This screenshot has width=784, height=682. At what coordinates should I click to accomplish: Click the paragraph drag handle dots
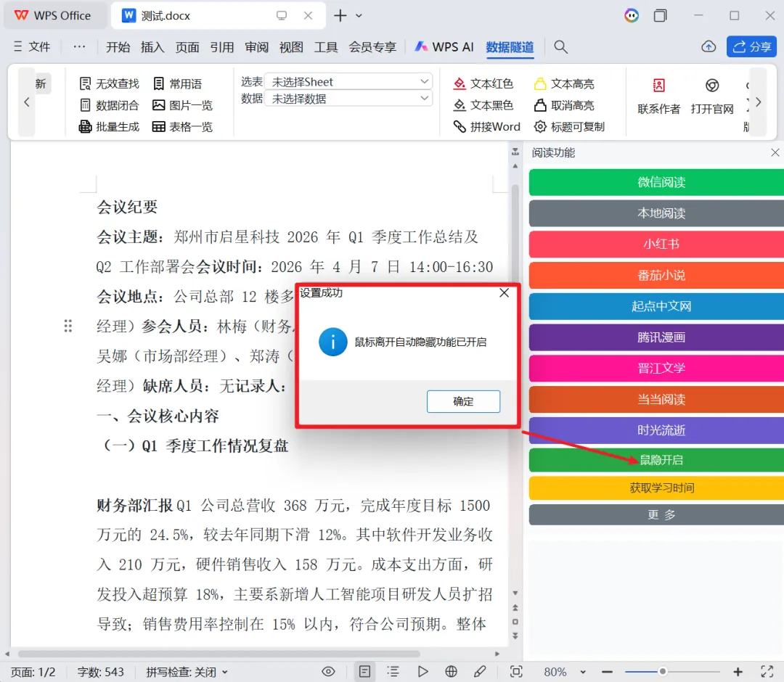[68, 326]
